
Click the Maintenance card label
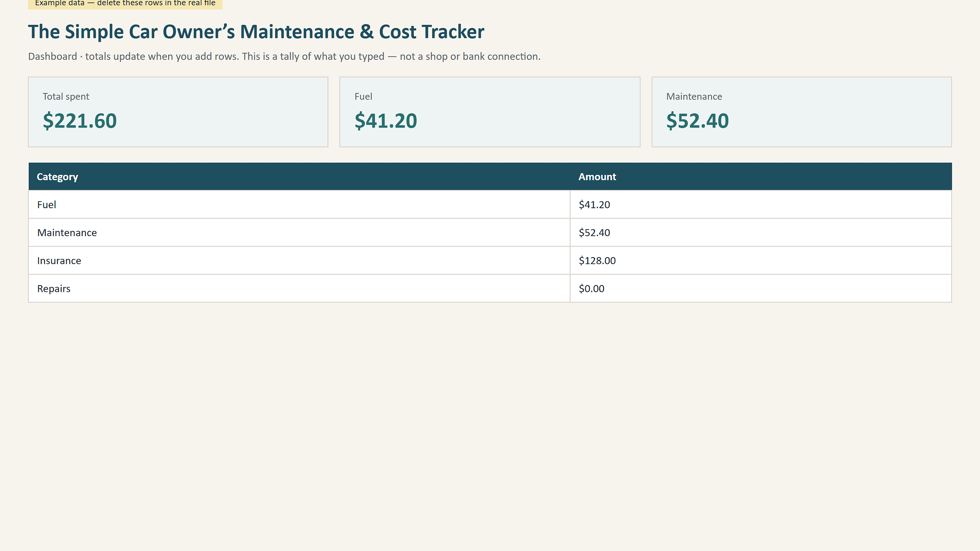(694, 96)
